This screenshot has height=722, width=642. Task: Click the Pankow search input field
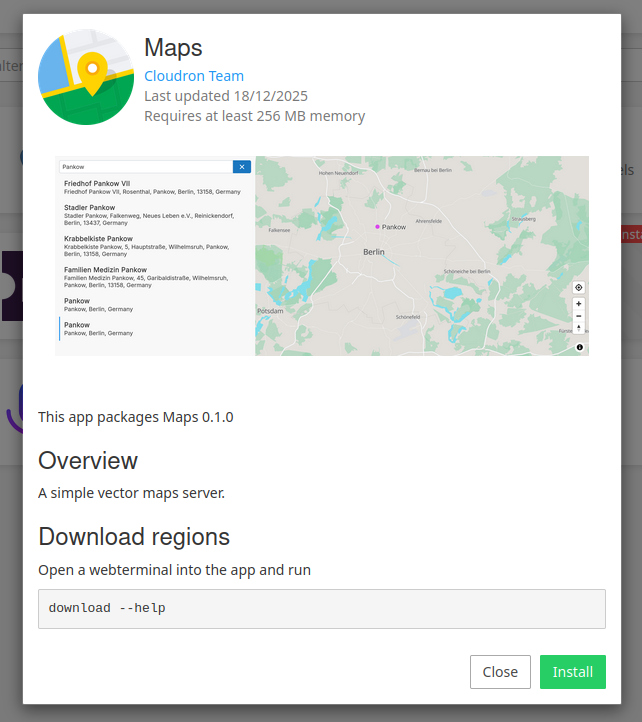coord(145,166)
